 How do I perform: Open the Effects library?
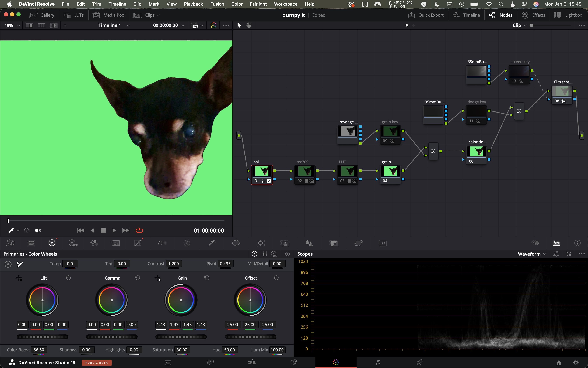click(534, 15)
